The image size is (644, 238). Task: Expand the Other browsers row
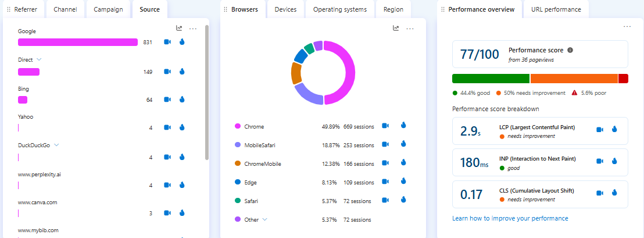[265, 219]
